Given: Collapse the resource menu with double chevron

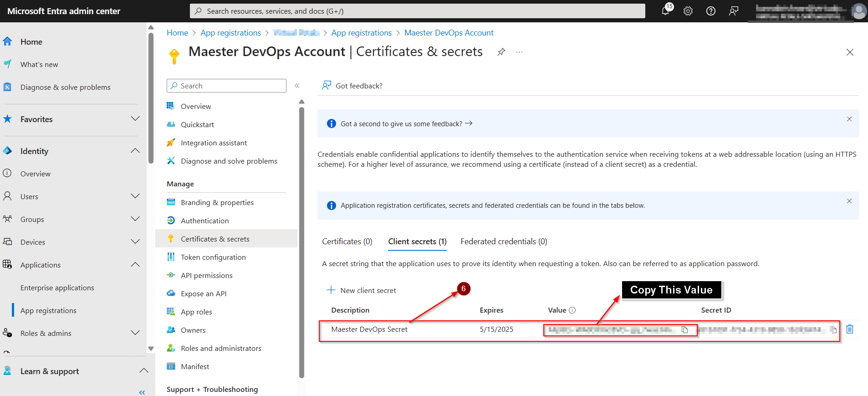Looking at the screenshot, I should coord(297,86).
